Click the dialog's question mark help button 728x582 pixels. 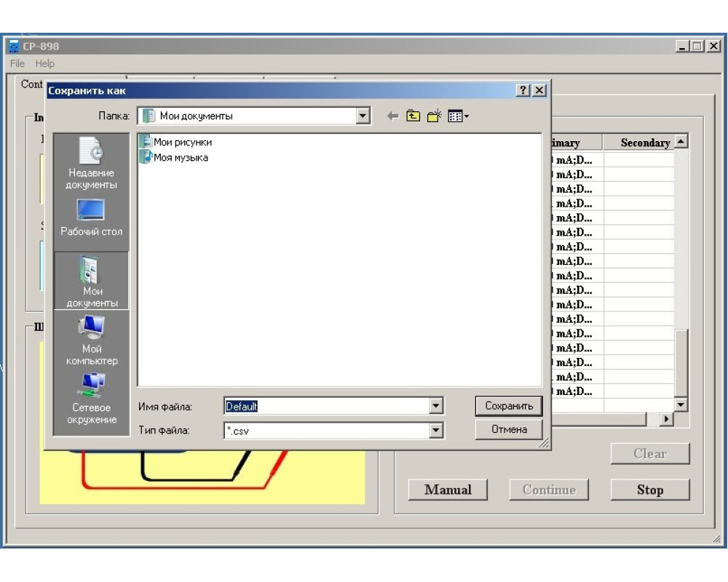pyautogui.click(x=523, y=90)
